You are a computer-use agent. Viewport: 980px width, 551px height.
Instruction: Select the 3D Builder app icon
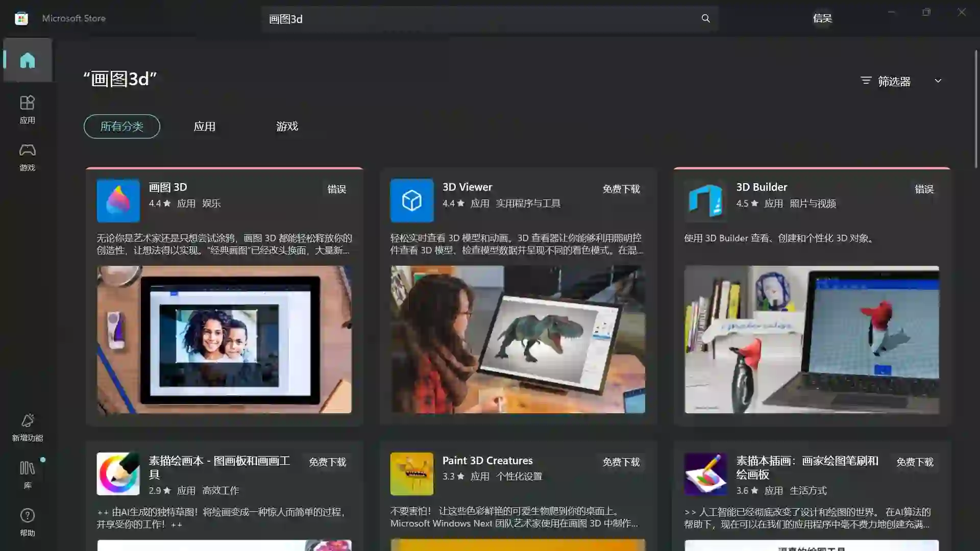pyautogui.click(x=705, y=200)
